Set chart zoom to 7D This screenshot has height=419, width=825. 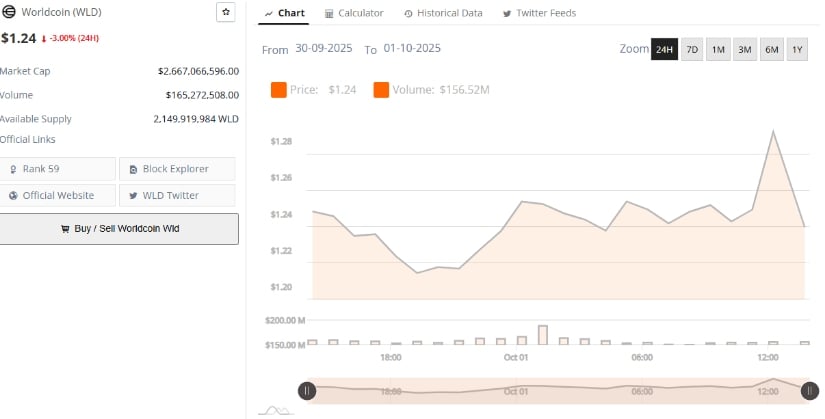tap(692, 49)
